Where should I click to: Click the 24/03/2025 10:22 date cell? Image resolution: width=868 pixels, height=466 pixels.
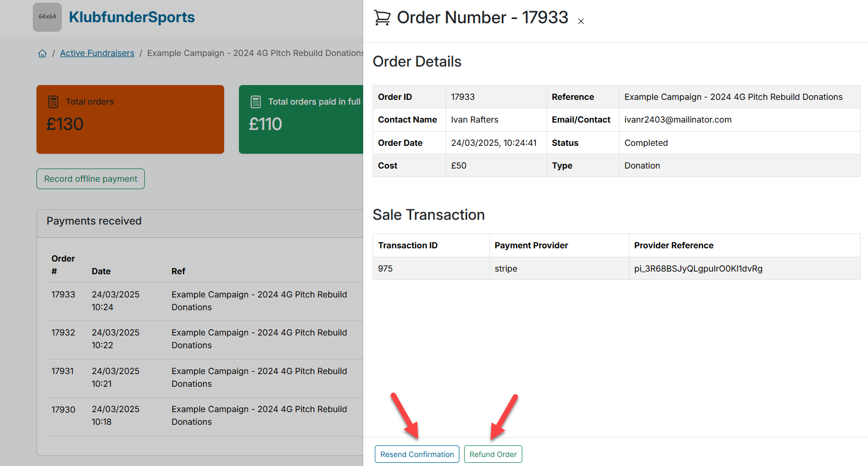(x=116, y=339)
